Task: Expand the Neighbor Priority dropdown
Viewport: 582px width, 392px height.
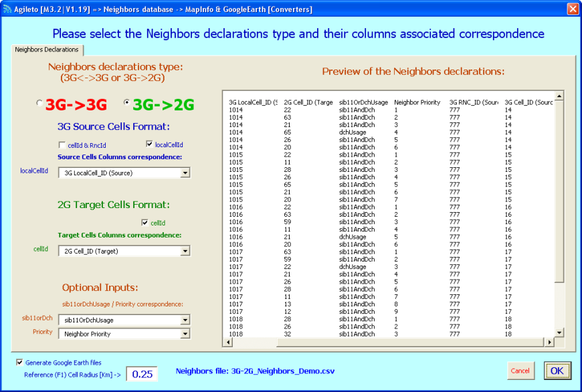Action: (x=185, y=334)
